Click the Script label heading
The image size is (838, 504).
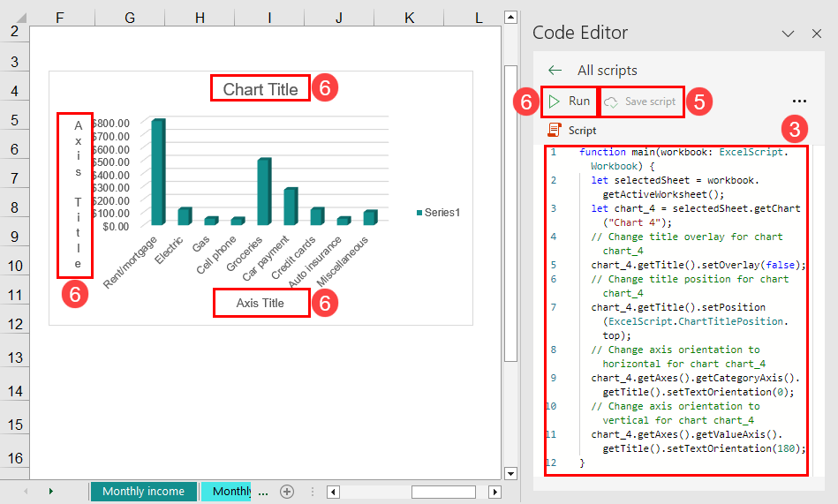582,131
